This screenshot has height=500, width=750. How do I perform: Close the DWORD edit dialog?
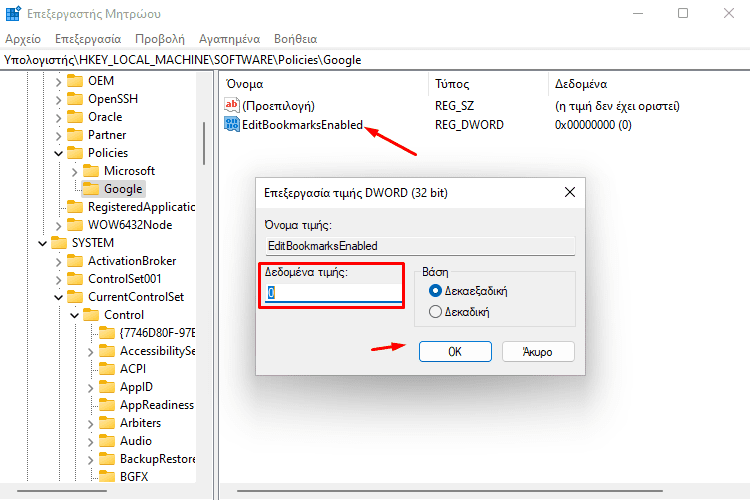click(x=570, y=192)
